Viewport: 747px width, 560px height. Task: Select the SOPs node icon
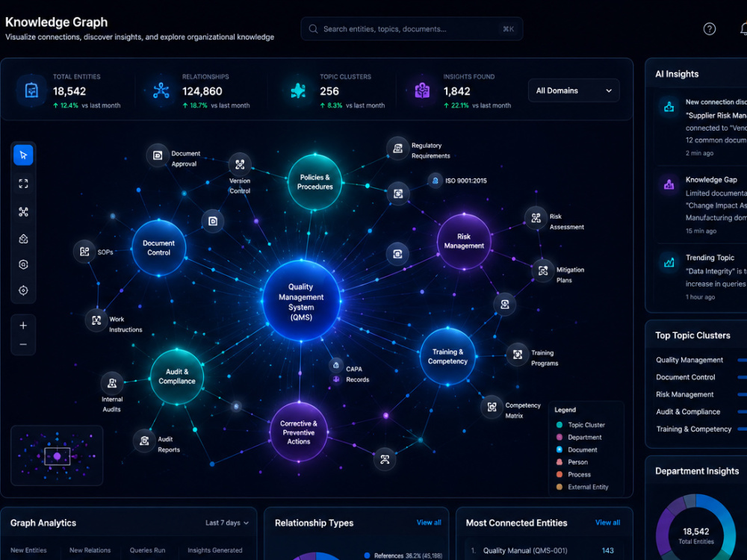84,252
